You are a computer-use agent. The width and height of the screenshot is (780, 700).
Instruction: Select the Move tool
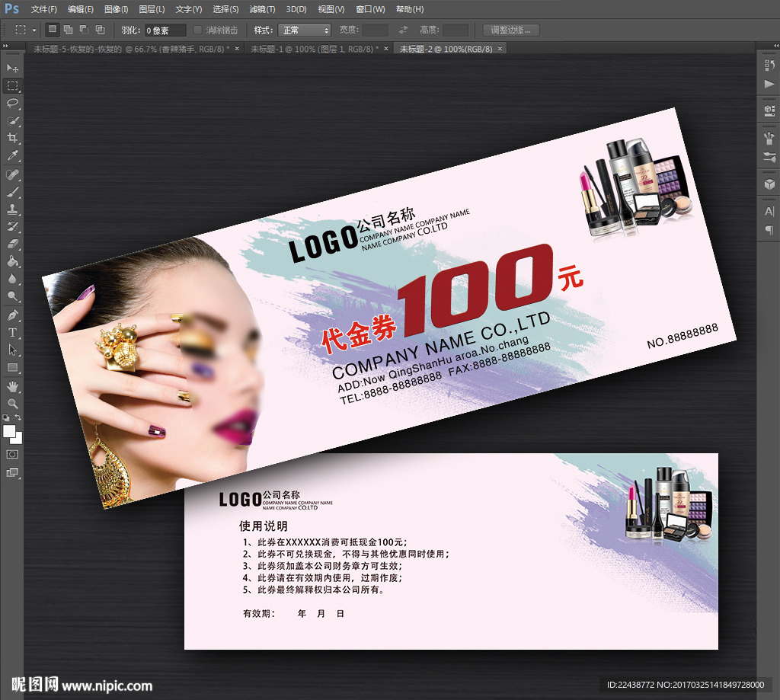(12, 68)
